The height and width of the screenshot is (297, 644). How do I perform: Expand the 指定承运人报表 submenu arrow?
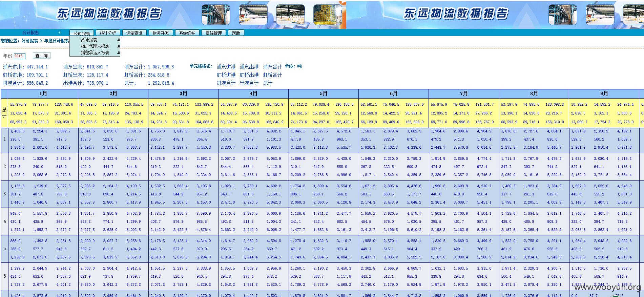118,52
